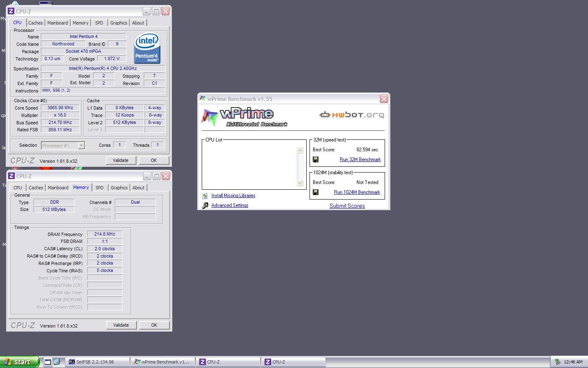Open Mainboard tab in Memory CPU-Z window

coord(58,188)
